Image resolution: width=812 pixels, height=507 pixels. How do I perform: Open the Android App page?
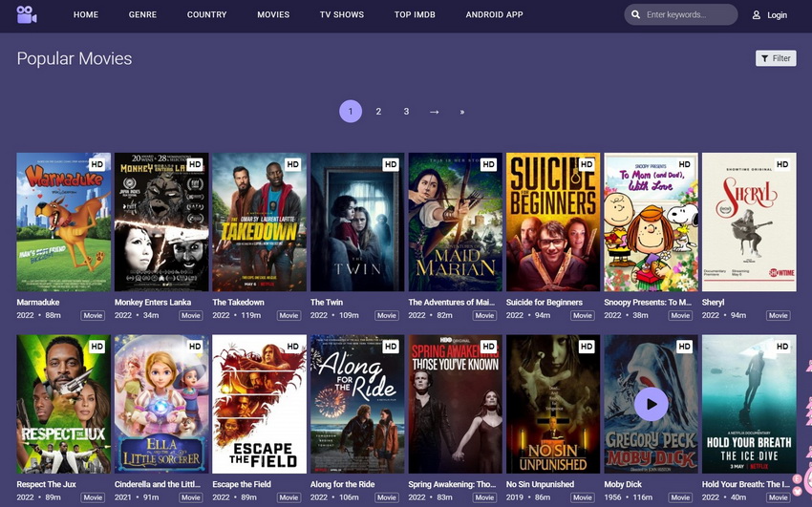(494, 15)
